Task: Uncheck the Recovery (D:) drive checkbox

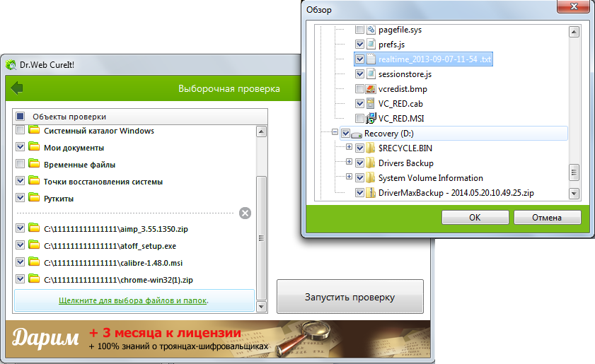Action: click(x=345, y=133)
